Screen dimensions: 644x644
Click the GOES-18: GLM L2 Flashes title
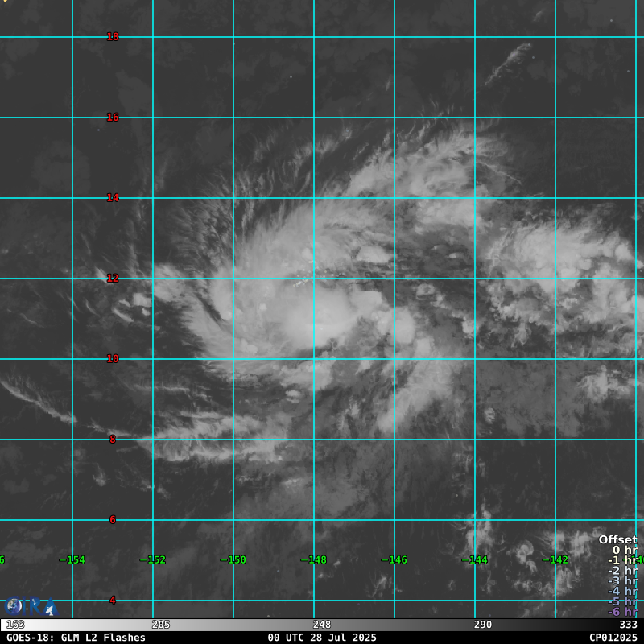point(76,637)
